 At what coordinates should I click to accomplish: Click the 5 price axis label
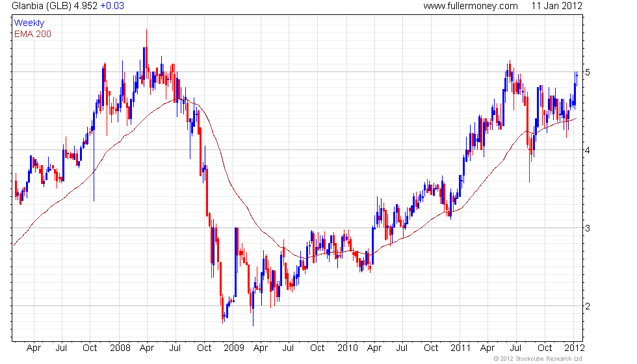(588, 72)
